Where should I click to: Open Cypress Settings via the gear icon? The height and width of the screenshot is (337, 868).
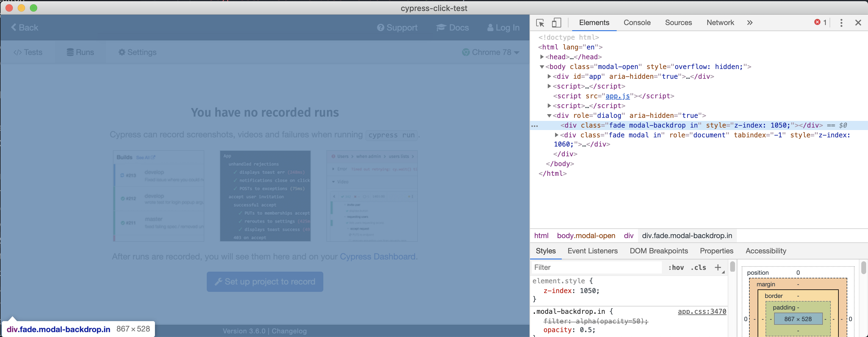[x=122, y=52]
